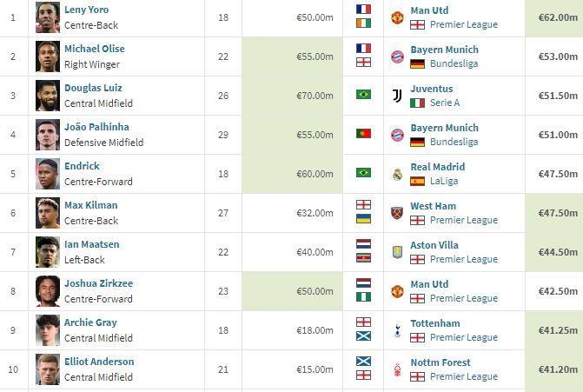Click the Brazil flag next to Endrick

363,173
